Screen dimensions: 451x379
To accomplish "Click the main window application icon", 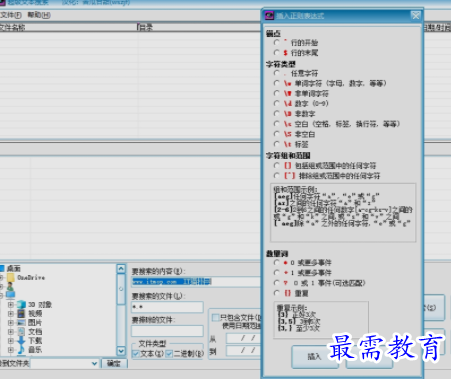I will [2, 2].
